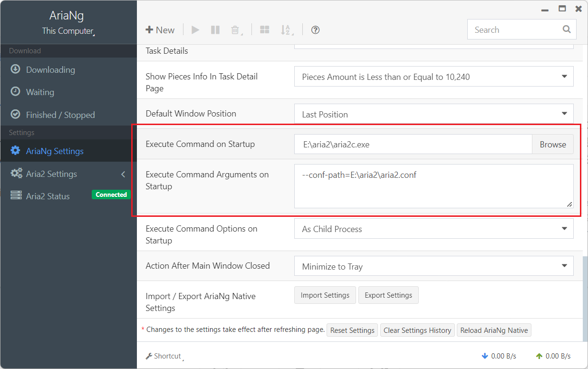Collapse the Aria2 Settings submenu
Screen dimensions: 588x369
tap(123, 174)
